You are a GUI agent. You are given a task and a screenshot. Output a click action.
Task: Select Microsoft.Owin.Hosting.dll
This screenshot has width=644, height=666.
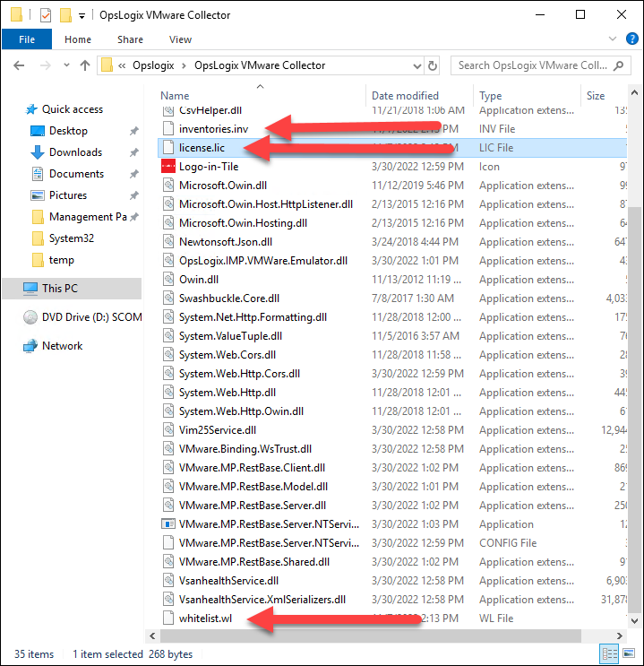[243, 223]
